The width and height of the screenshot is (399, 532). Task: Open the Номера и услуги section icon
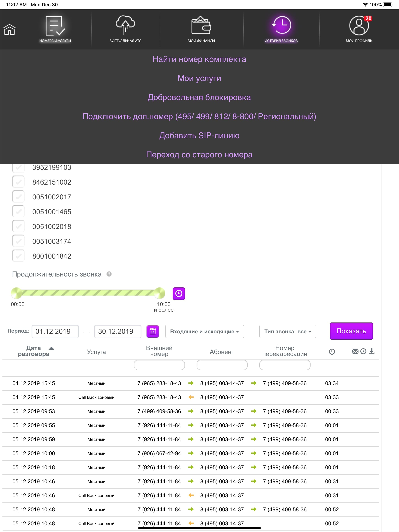pos(55,26)
